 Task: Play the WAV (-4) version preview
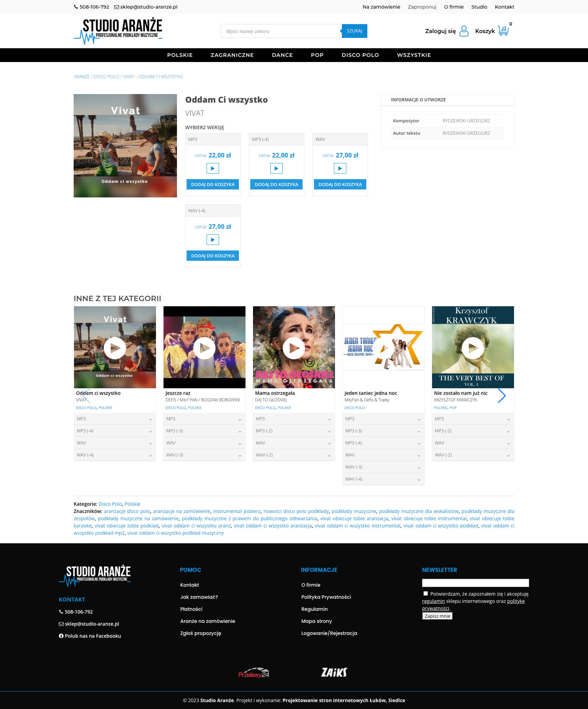(x=212, y=240)
